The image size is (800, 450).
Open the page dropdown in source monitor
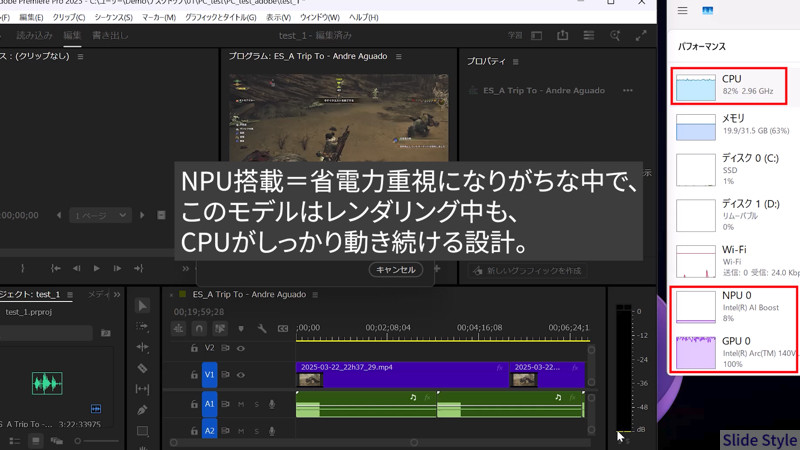pyautogui.click(x=105, y=215)
